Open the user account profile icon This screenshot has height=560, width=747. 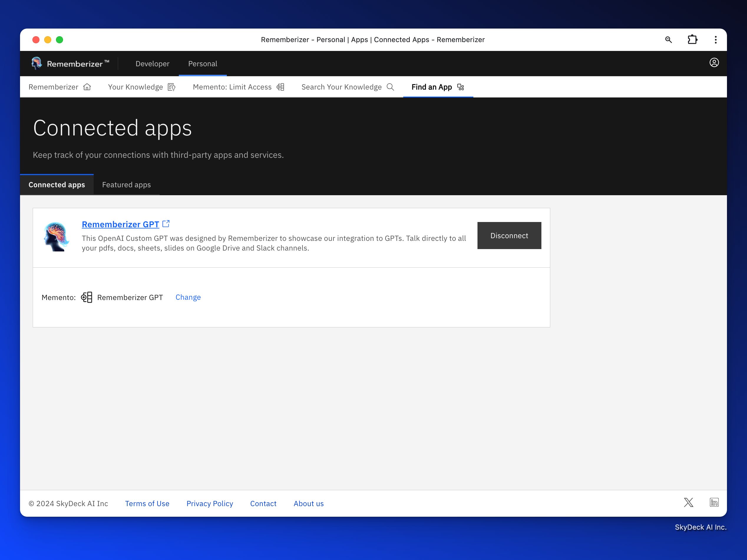click(x=714, y=63)
